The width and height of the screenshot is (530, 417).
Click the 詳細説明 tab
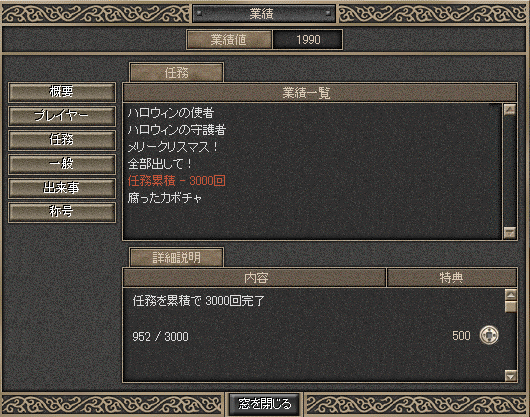(x=176, y=257)
